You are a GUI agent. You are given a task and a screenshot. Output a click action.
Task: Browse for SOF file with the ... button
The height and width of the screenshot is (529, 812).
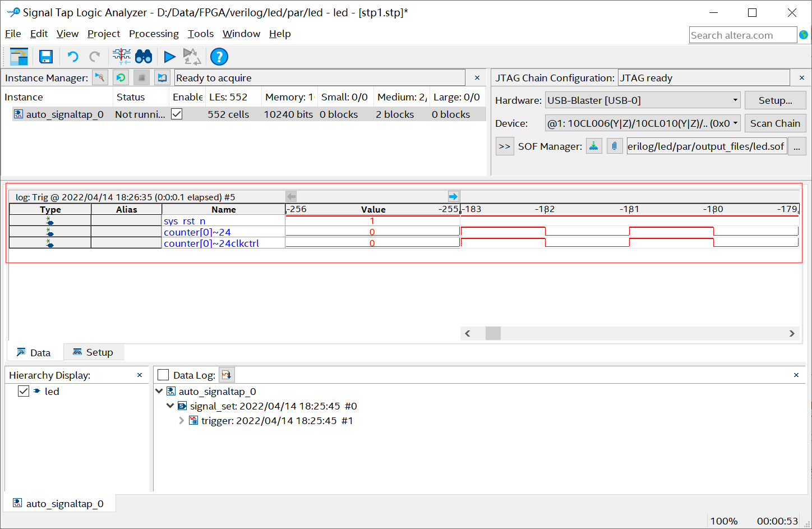click(797, 146)
